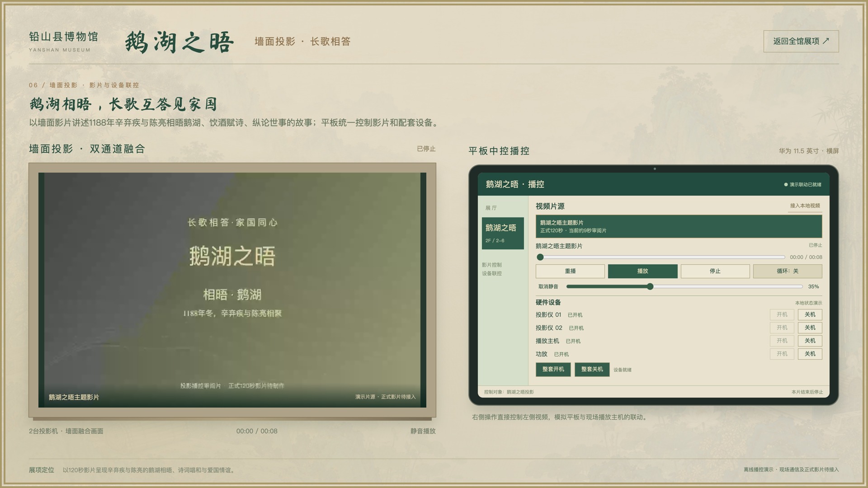Select 鹅湖之晤主题影片 source item

[x=679, y=226]
